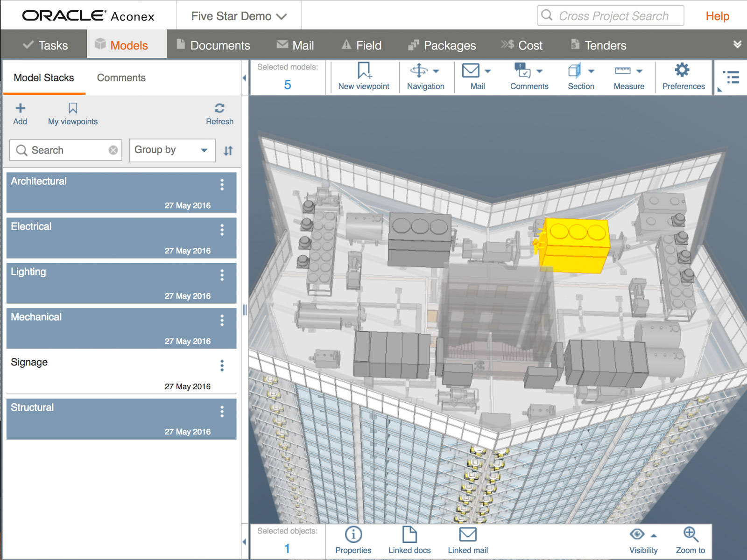The image size is (747, 560).
Task: Open the Measure ruler tool
Action: pyautogui.click(x=623, y=71)
